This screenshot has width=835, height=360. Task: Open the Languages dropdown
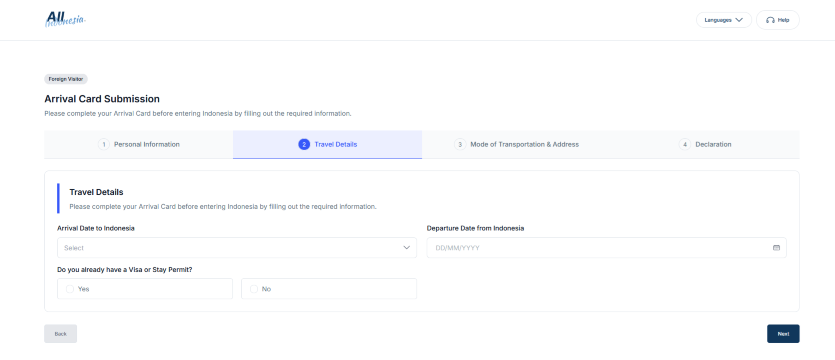724,20
